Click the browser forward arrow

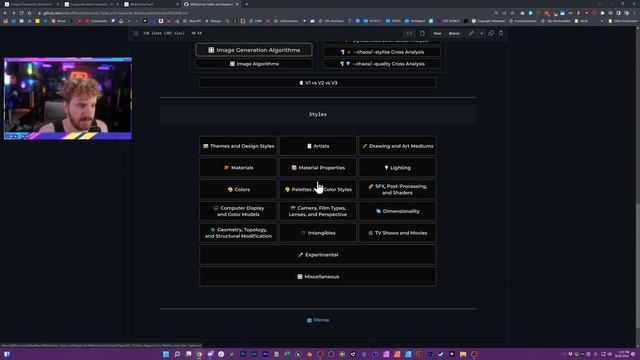13,13
